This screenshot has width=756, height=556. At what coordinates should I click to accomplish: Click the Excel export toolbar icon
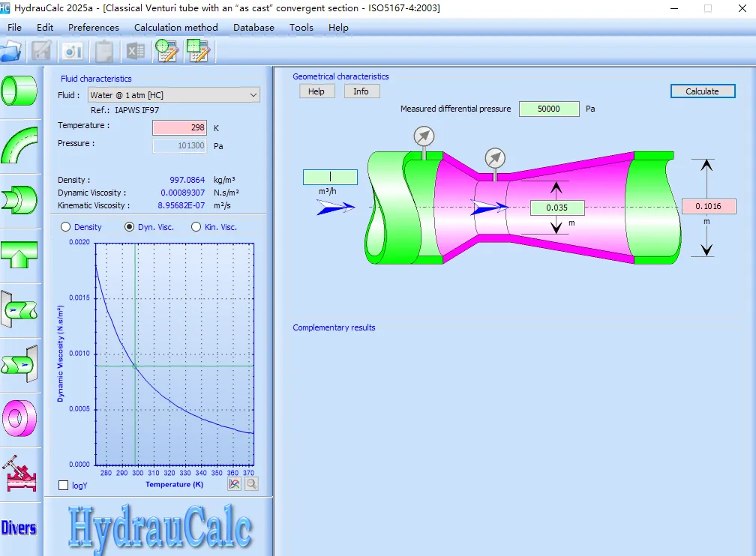pos(136,51)
